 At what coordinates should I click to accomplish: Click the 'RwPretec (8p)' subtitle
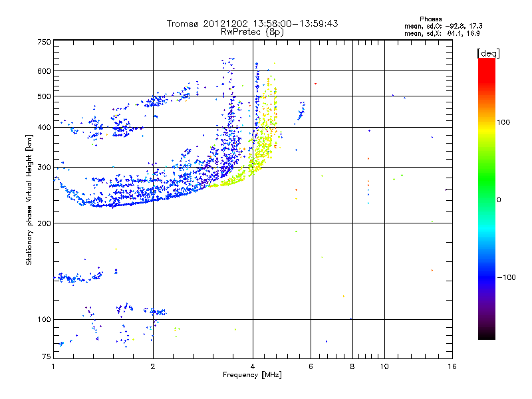(x=252, y=32)
